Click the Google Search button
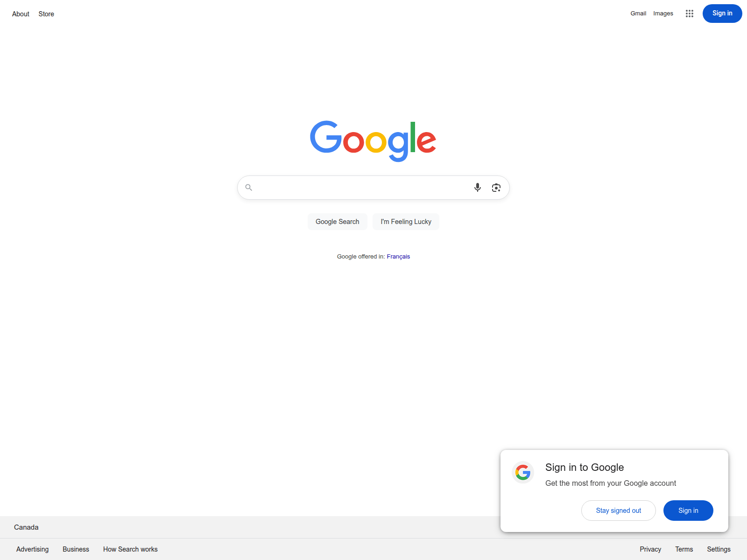The image size is (747, 560). (x=338, y=222)
